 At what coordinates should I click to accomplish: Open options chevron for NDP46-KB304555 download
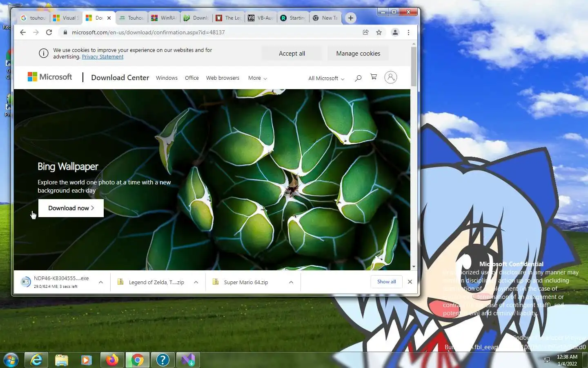click(101, 282)
